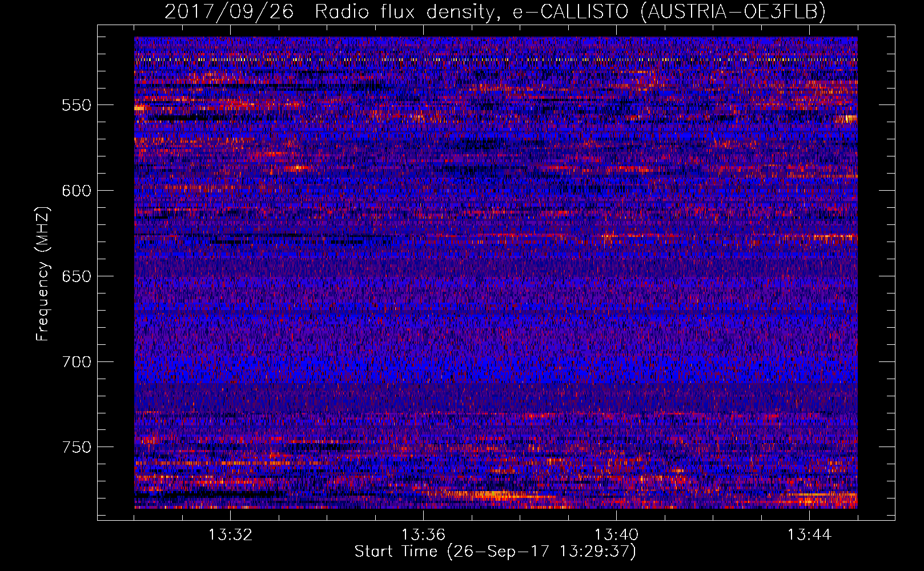Select the 750 frequency axis label
This screenshot has width=924, height=571.
pyautogui.click(x=77, y=447)
